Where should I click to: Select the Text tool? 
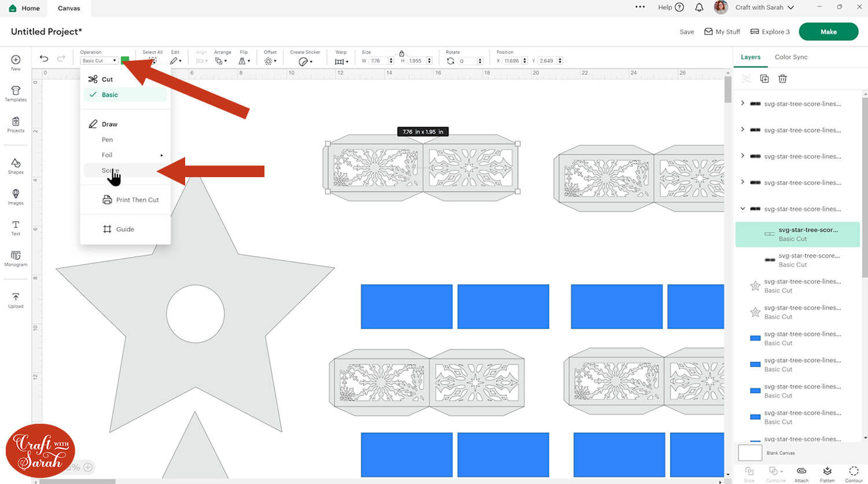click(x=16, y=228)
